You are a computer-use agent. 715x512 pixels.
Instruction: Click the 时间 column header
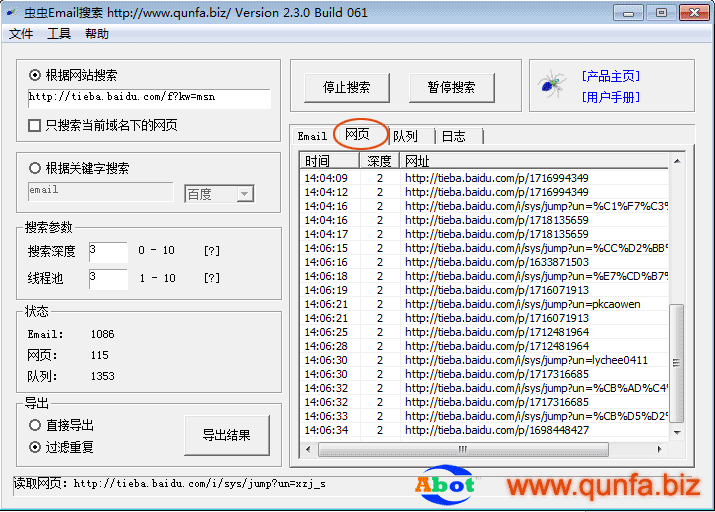point(329,160)
